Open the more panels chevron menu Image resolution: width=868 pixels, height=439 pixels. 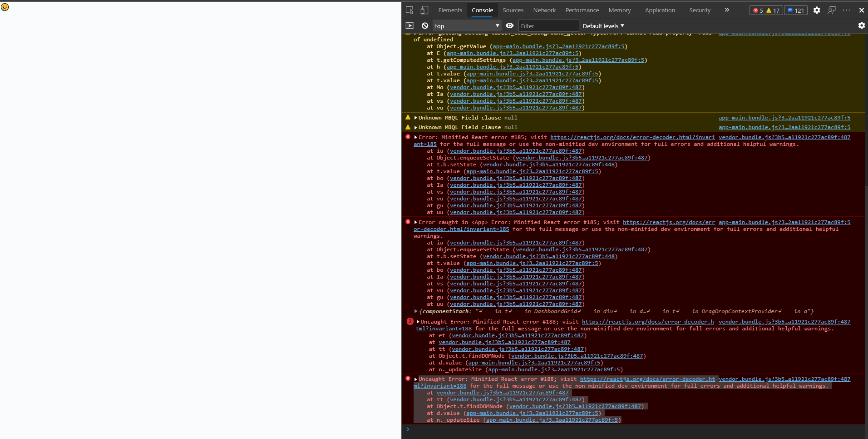(727, 10)
